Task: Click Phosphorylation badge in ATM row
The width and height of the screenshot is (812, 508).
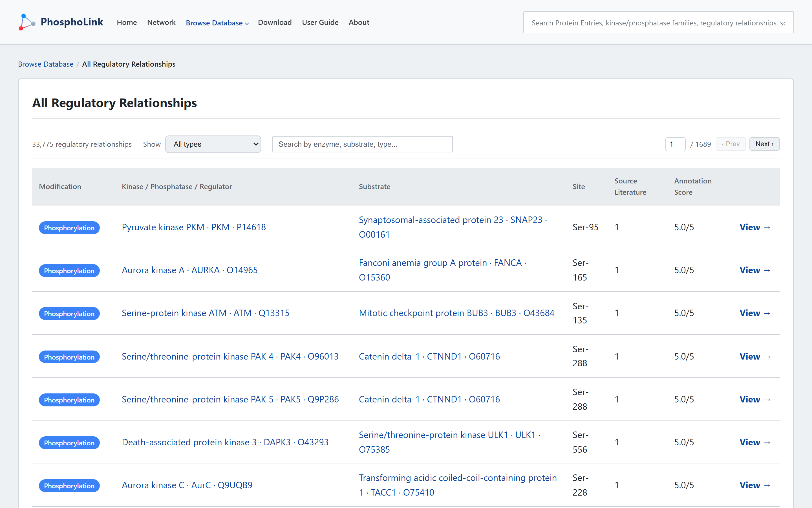Action: pyautogui.click(x=69, y=314)
